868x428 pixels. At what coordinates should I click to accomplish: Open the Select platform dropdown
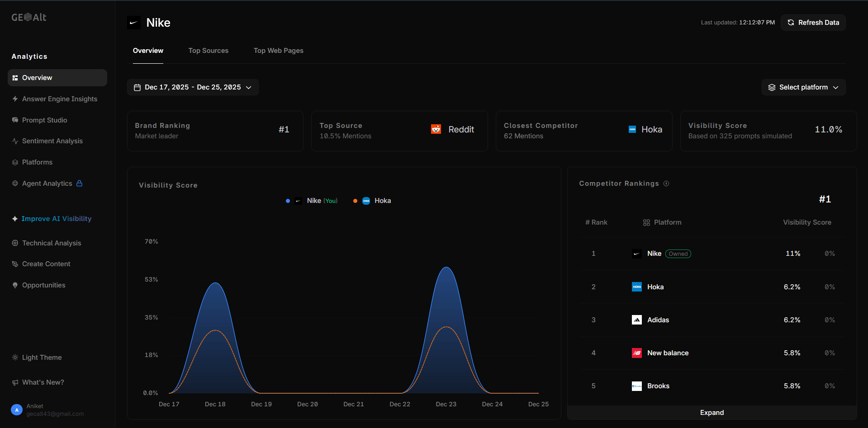tap(803, 87)
